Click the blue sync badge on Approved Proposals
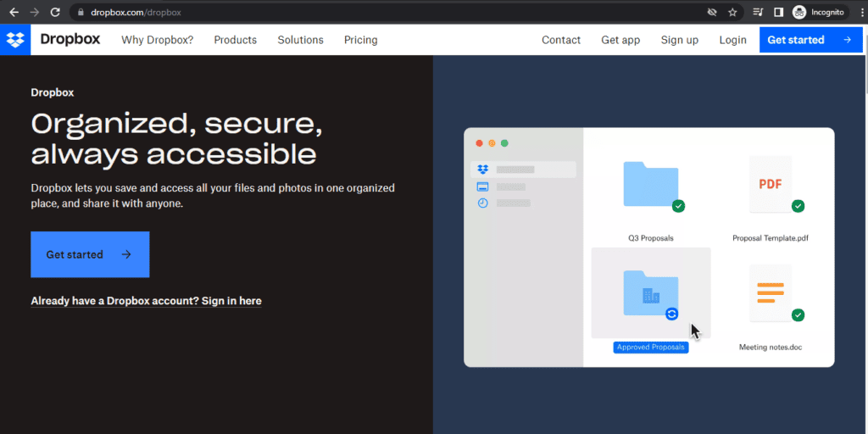Screen dimensions: 868x434 (x=671, y=314)
